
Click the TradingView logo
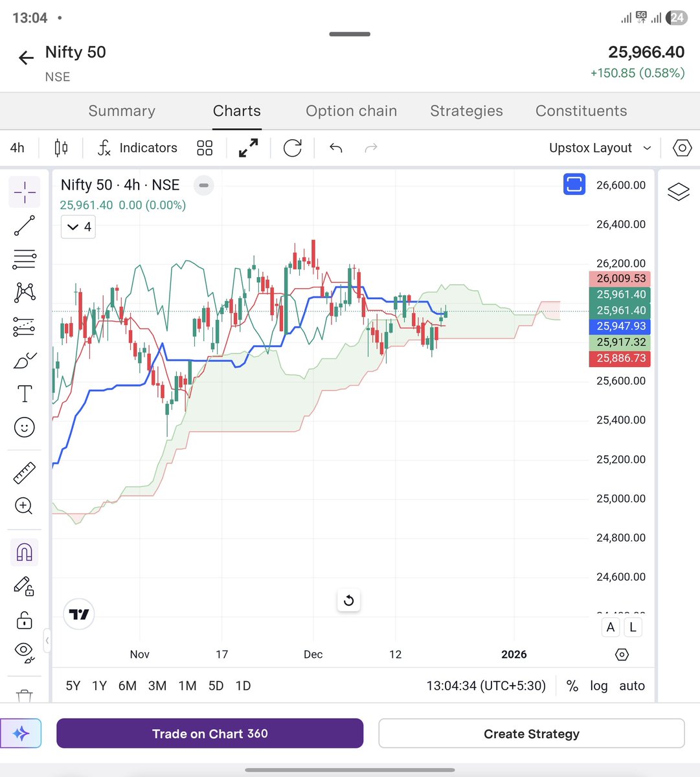pyautogui.click(x=79, y=614)
